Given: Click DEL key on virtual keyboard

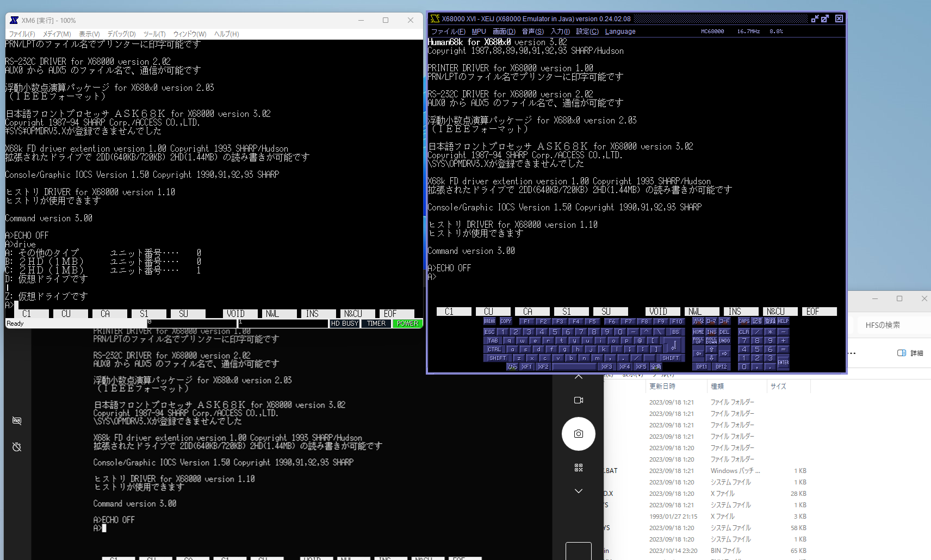Looking at the screenshot, I should click(724, 332).
